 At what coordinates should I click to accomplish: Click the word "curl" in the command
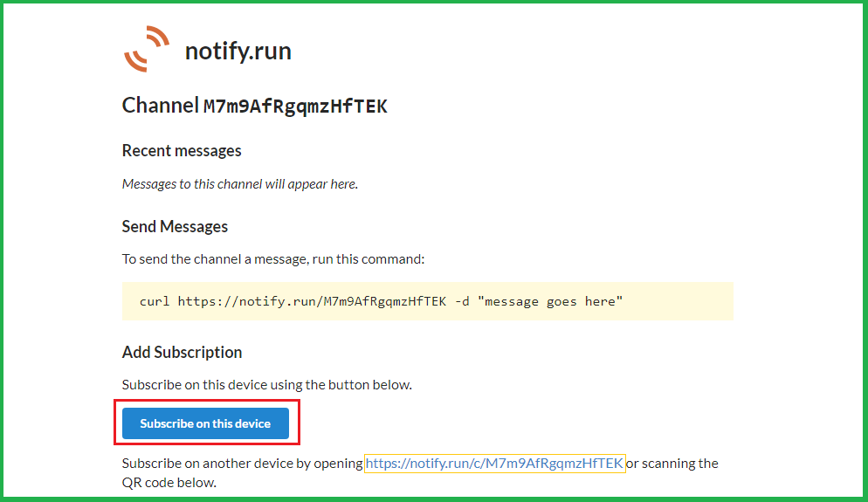pyautogui.click(x=155, y=301)
